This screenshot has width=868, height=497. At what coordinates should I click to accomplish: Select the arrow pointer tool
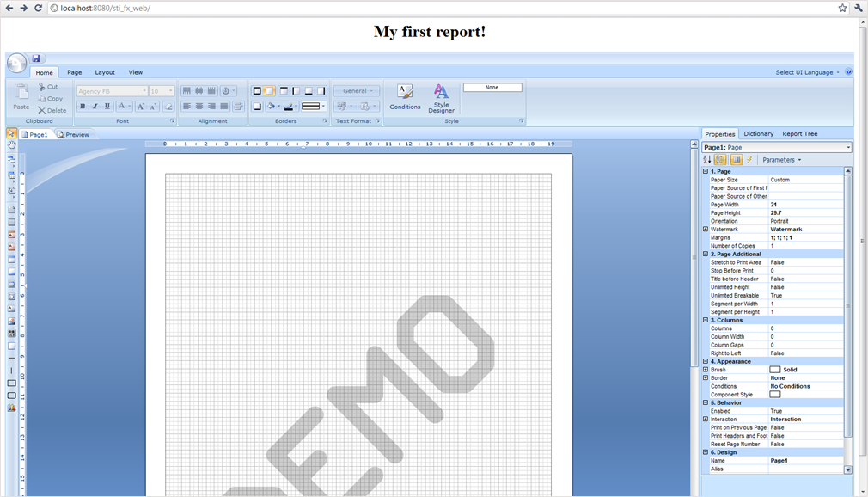coord(12,134)
